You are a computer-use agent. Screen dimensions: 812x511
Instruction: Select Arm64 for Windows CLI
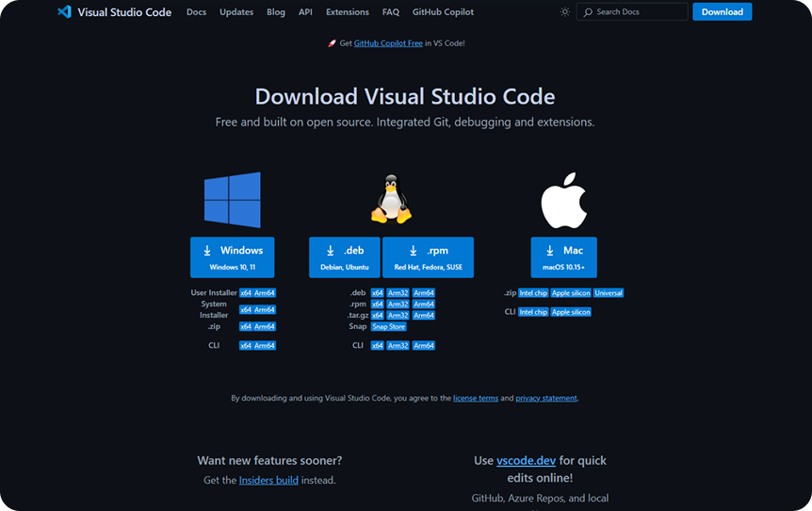[265, 346]
